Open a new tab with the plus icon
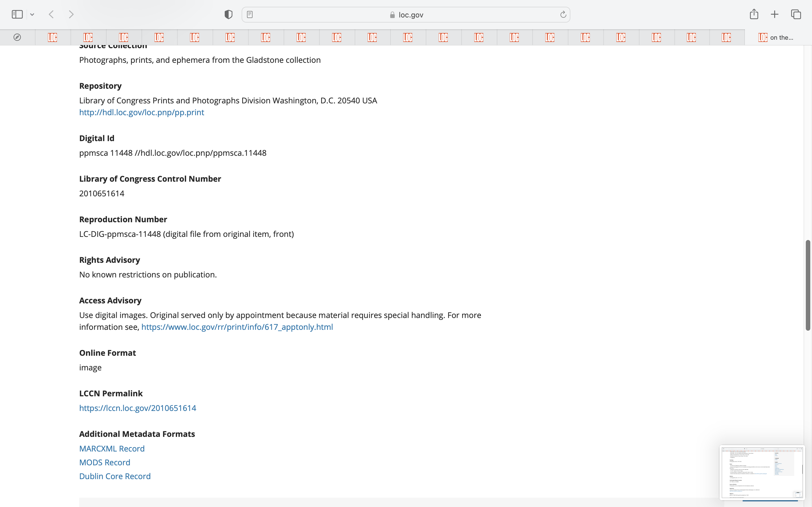Viewport: 812px width, 507px height. 775,14
